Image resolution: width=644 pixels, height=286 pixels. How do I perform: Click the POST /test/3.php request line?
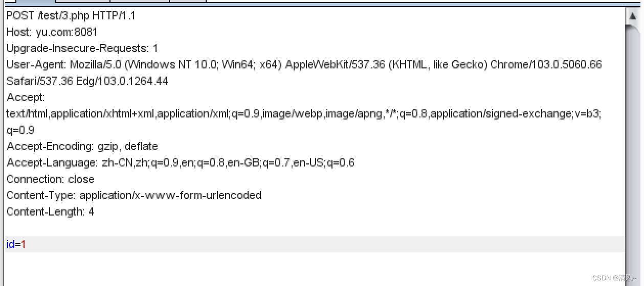pyautogui.click(x=71, y=16)
